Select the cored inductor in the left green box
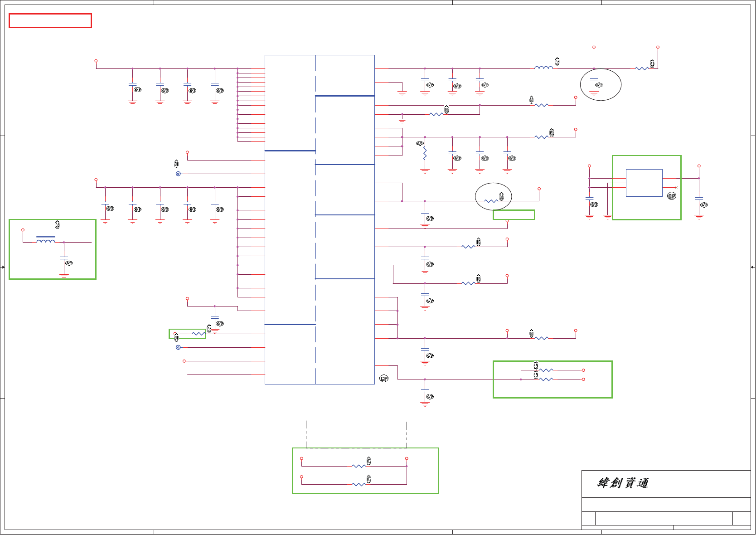The image size is (756, 535). pyautogui.click(x=46, y=239)
